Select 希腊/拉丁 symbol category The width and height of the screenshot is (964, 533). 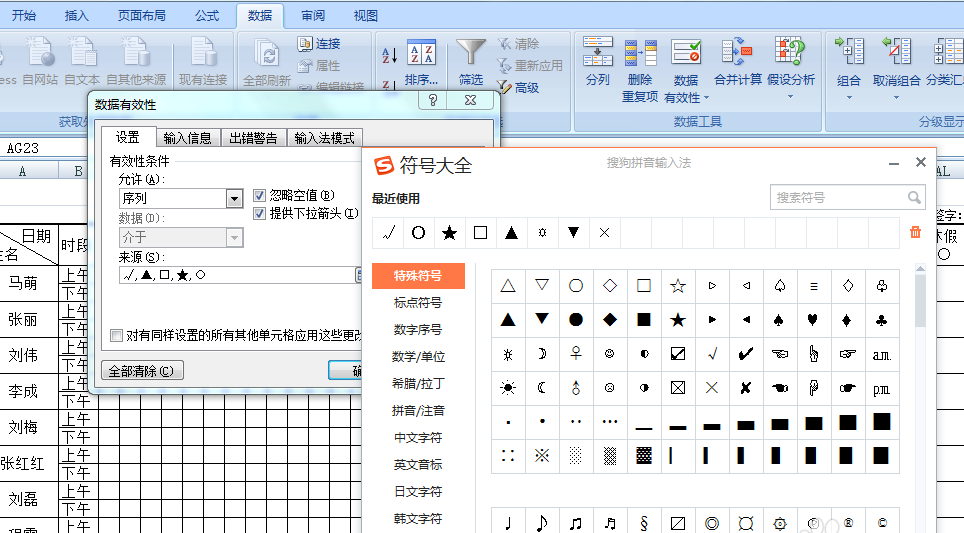click(418, 384)
